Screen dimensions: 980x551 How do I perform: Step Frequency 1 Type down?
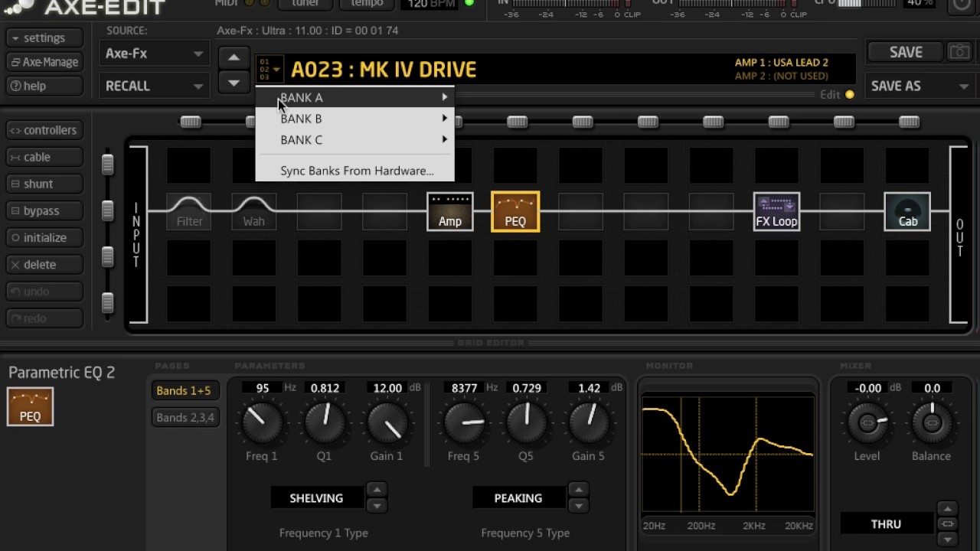pyautogui.click(x=376, y=506)
